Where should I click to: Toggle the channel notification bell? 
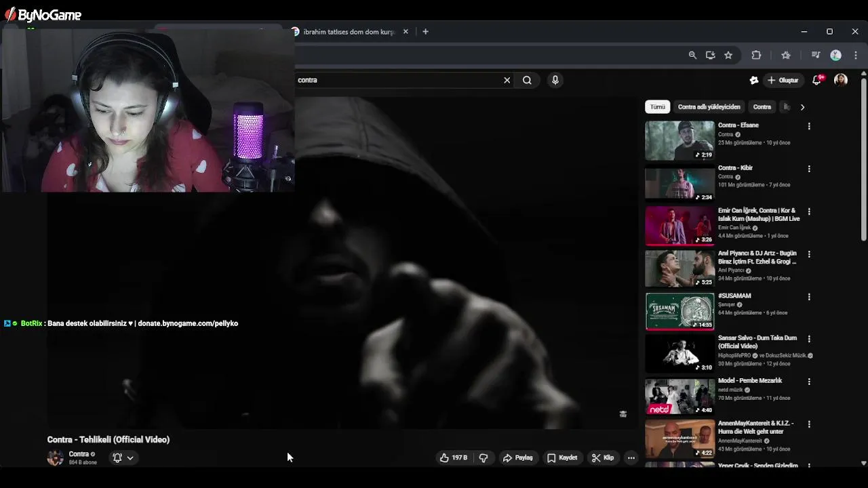point(117,457)
